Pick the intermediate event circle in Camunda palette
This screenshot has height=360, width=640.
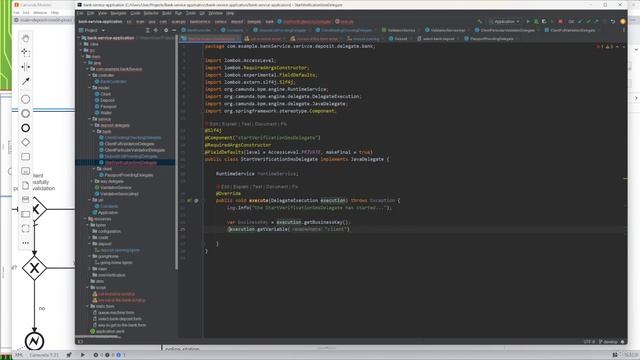pyautogui.click(x=25, y=113)
